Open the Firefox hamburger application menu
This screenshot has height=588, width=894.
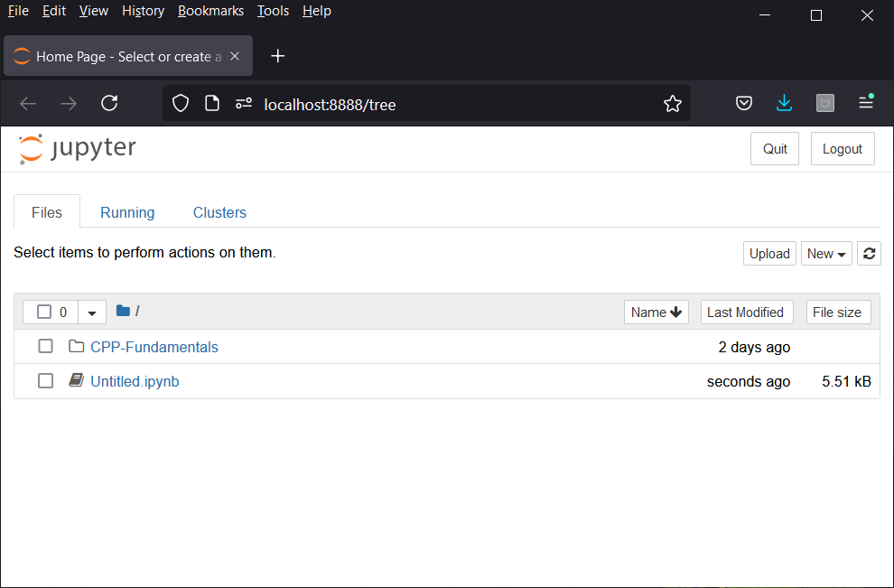point(865,104)
